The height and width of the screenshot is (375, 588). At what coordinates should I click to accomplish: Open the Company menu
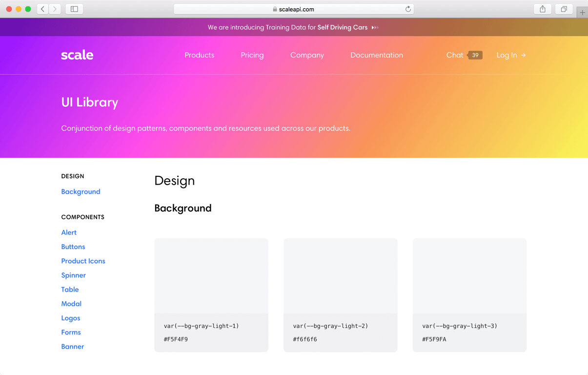(x=307, y=55)
